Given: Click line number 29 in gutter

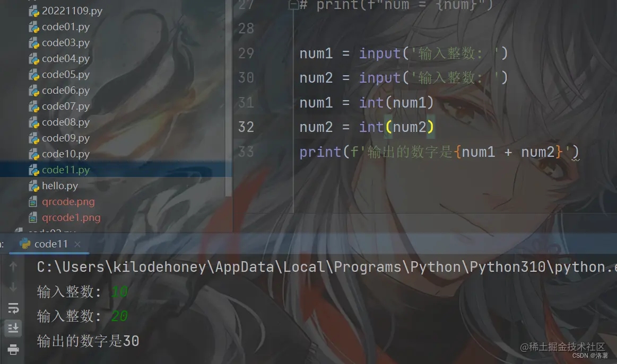Looking at the screenshot, I should [246, 54].
